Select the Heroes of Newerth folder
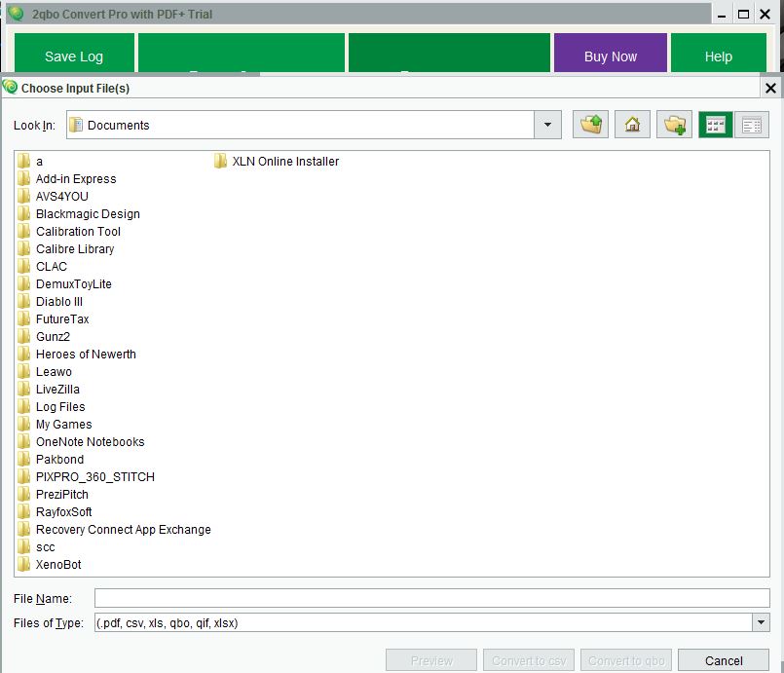The width and height of the screenshot is (784, 673). [x=77, y=354]
